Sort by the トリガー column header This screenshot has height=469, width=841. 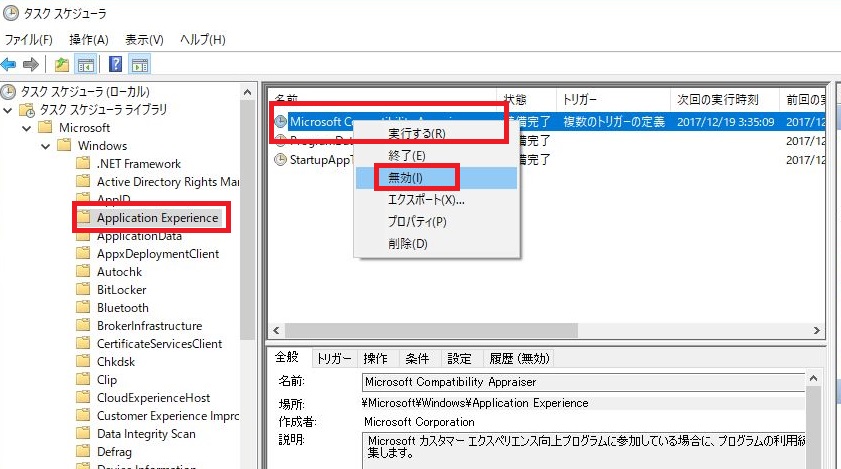coord(613,99)
